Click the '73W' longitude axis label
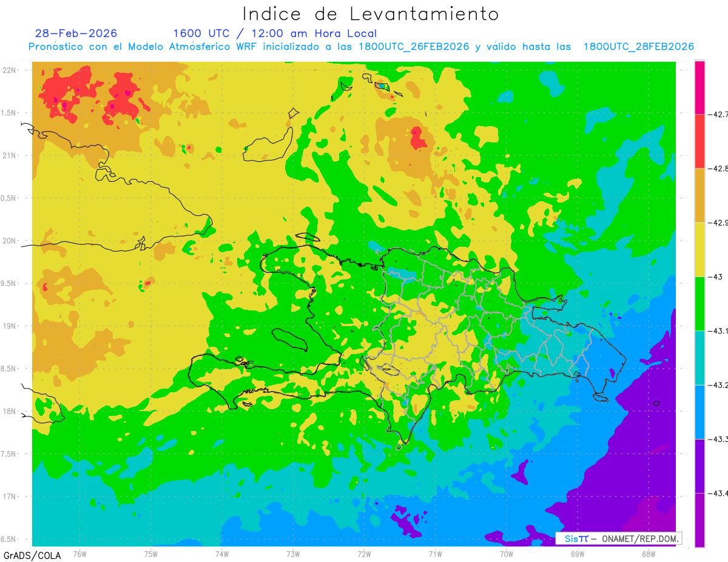This screenshot has height=562, width=728. tap(293, 554)
